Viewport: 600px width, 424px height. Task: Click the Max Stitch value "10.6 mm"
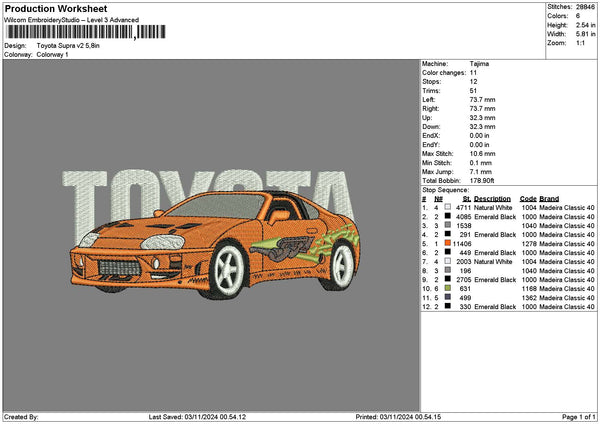click(x=482, y=153)
